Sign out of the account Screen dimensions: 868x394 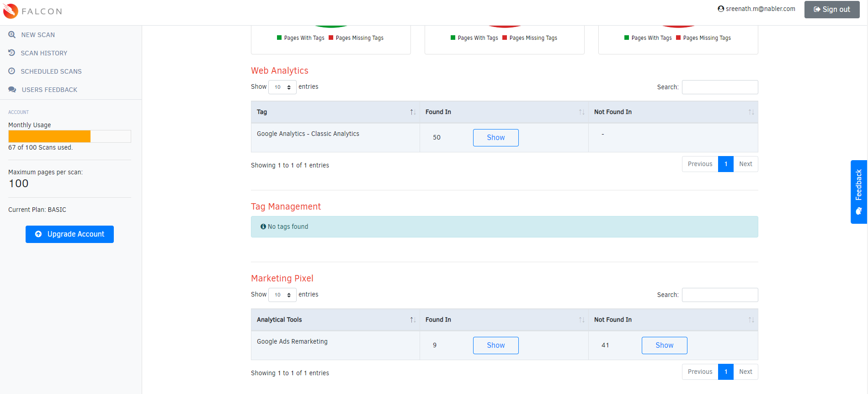coord(831,9)
